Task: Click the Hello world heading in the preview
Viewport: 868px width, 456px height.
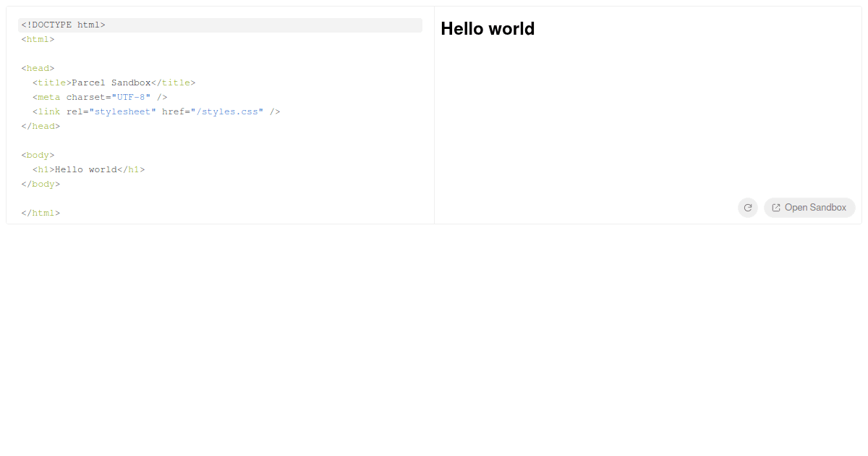Action: tap(488, 29)
